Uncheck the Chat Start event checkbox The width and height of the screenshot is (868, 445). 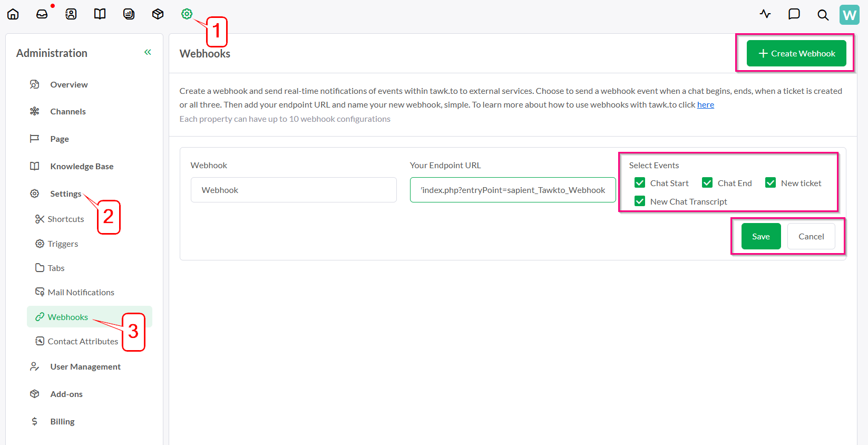[x=640, y=183]
